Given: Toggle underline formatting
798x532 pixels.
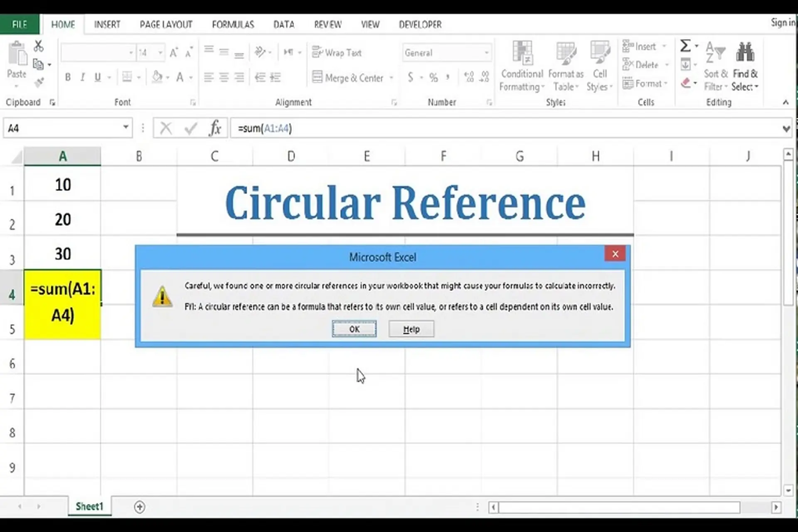Looking at the screenshot, I should [97, 77].
